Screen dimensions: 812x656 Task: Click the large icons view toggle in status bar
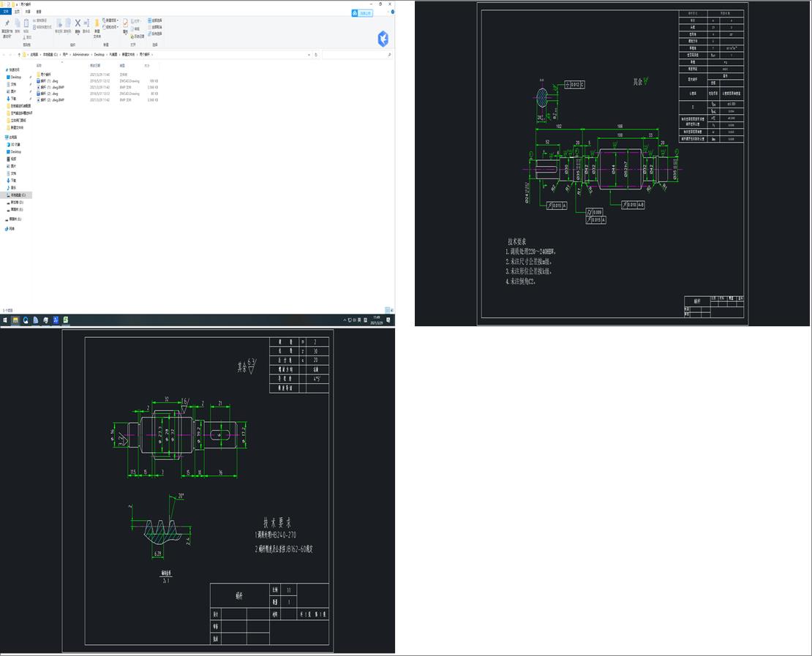[392, 310]
